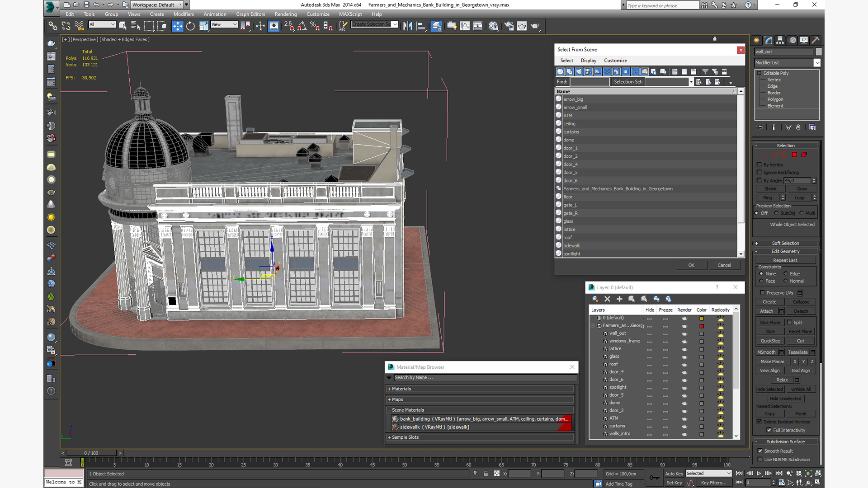Click the Select and Link chain icon

tap(53, 26)
